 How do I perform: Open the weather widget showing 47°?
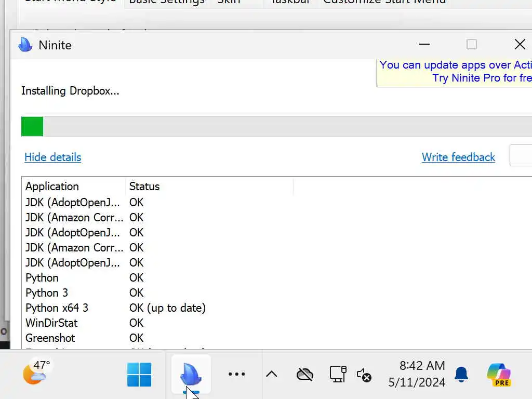(x=37, y=373)
